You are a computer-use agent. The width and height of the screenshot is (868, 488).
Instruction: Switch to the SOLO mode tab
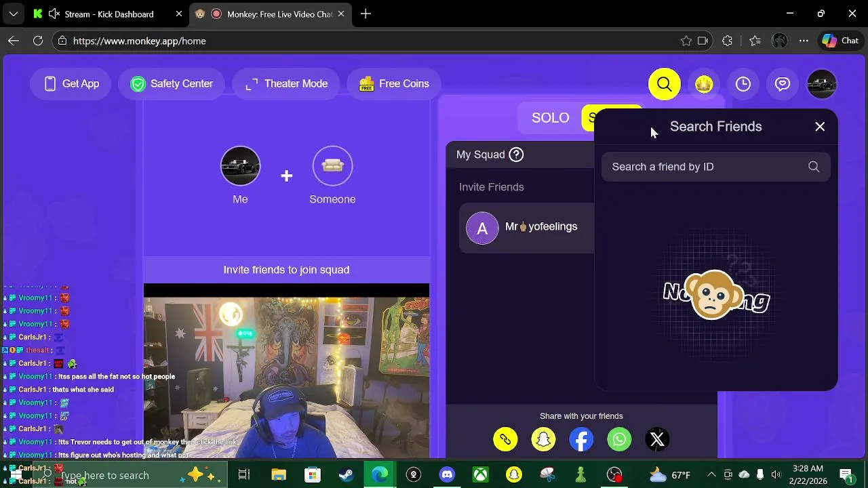(550, 118)
